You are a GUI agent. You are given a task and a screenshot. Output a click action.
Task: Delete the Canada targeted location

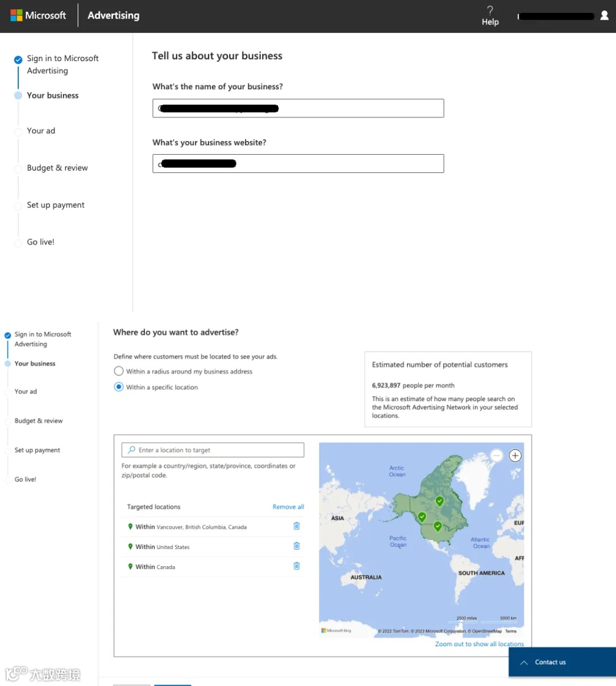click(x=296, y=566)
